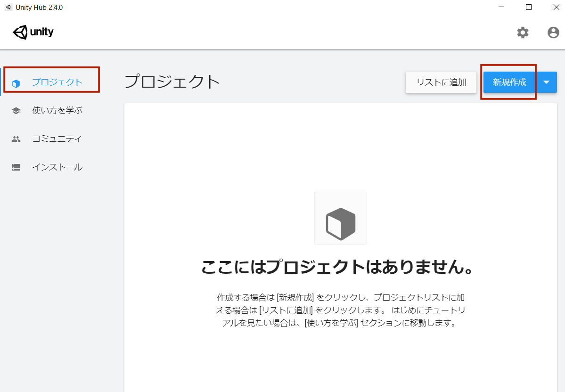Minimize the Unity Hub window

click(501, 7)
